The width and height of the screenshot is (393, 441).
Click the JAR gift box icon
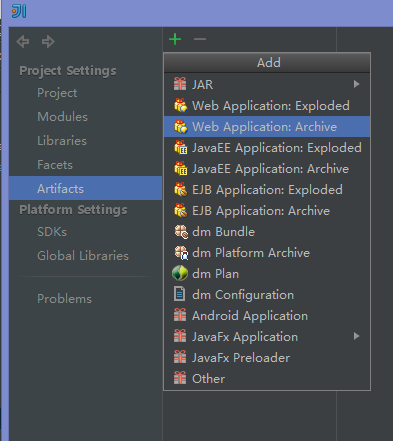(180, 84)
